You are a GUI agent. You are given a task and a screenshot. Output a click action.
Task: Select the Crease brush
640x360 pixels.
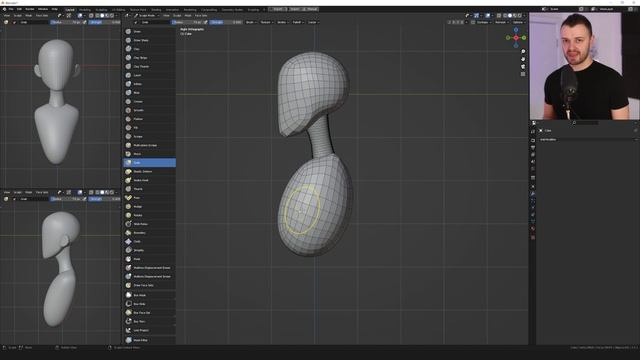tap(149, 101)
